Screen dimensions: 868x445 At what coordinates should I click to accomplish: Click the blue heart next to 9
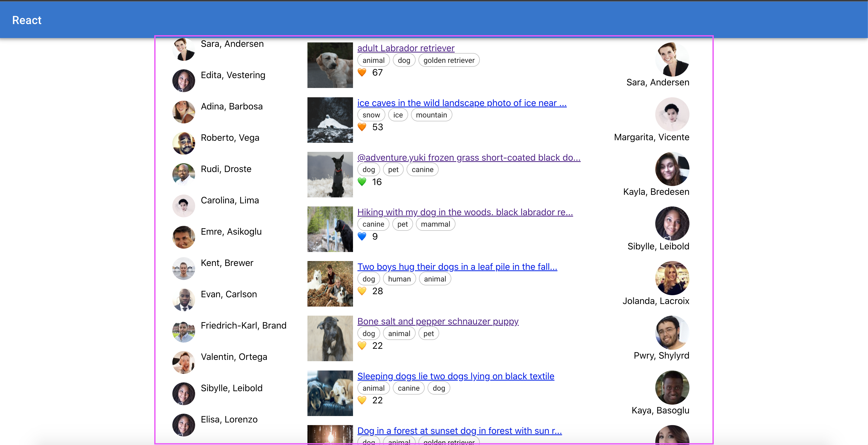click(362, 236)
